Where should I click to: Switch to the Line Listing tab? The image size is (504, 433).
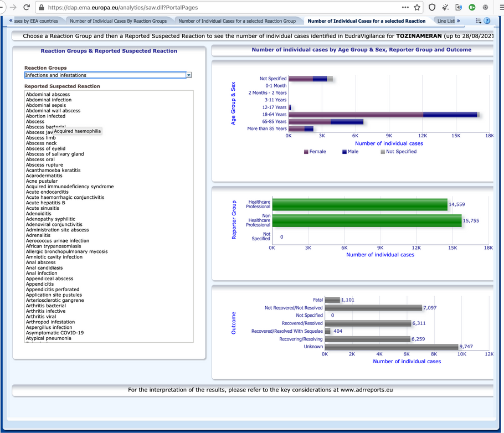point(446,21)
